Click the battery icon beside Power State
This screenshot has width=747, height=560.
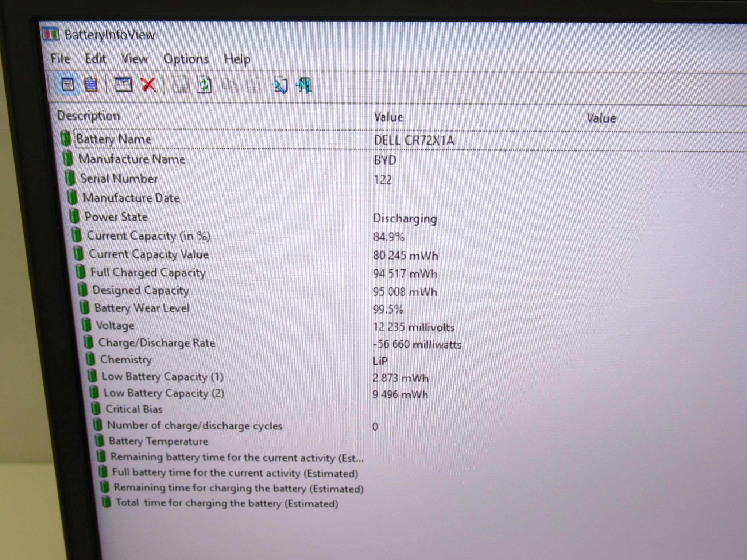[x=74, y=216]
